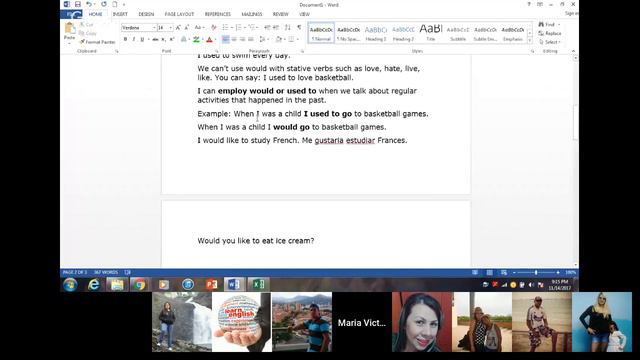Open the FILE tab
640x360 pixels.
click(x=71, y=14)
